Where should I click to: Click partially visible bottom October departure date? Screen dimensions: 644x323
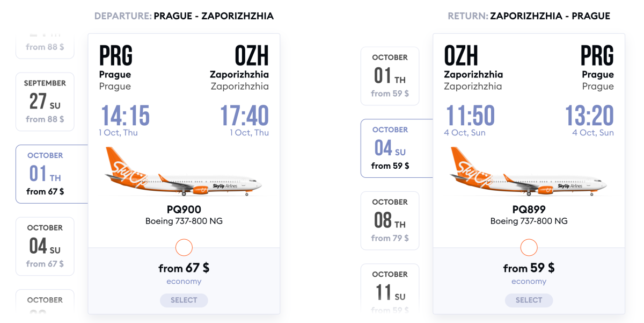[x=45, y=301]
